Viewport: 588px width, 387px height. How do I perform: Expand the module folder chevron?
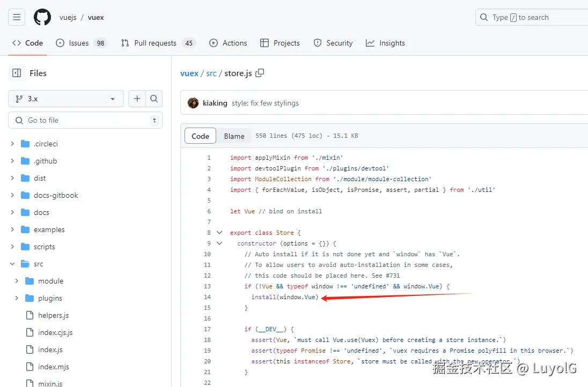17,281
